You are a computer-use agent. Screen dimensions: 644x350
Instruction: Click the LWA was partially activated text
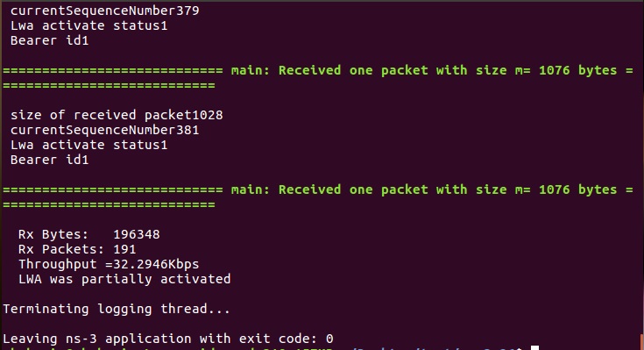coord(124,279)
